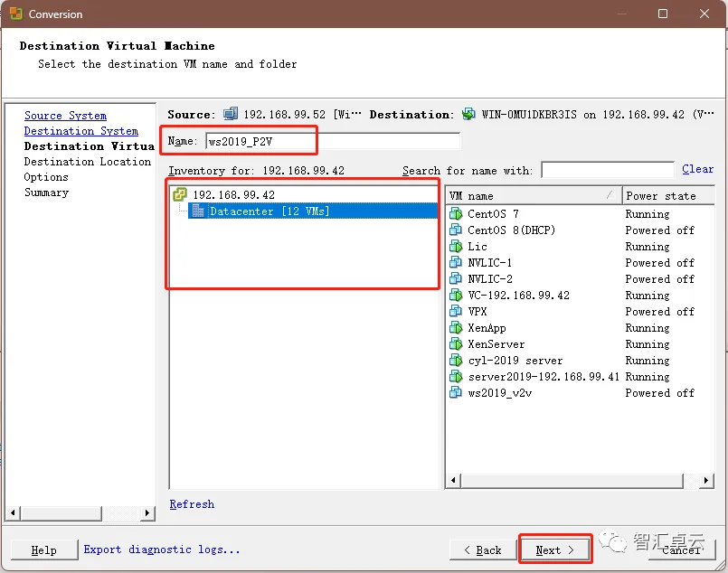Click the VM list horizontal scrollbar track
This screenshot has width=728, height=573.
pyautogui.click(x=691, y=481)
